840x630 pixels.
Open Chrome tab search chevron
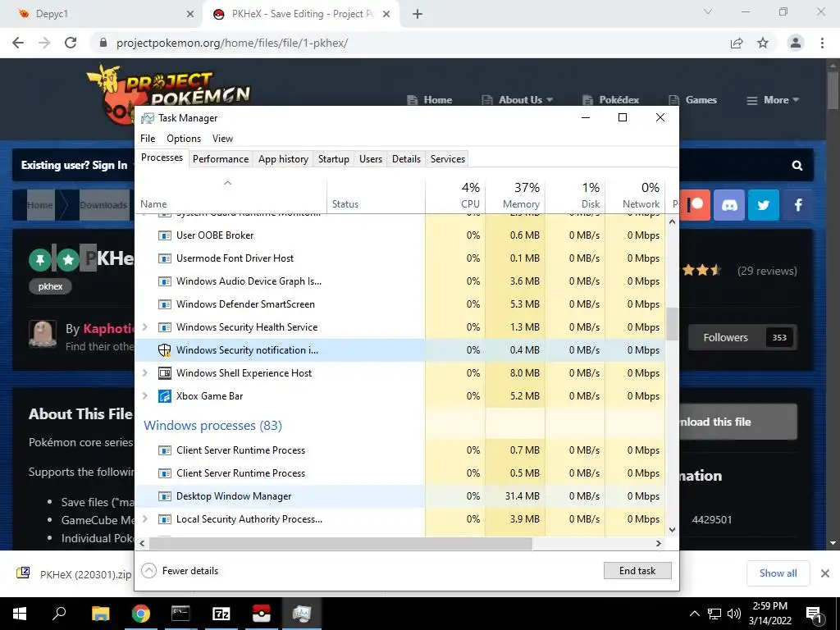point(708,11)
